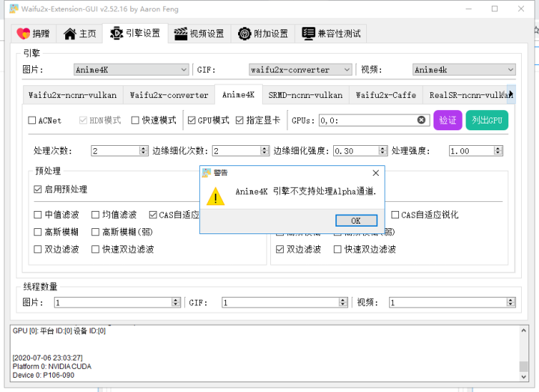Go to the 主页 home tab
This screenshot has height=392, width=539.
tap(80, 34)
